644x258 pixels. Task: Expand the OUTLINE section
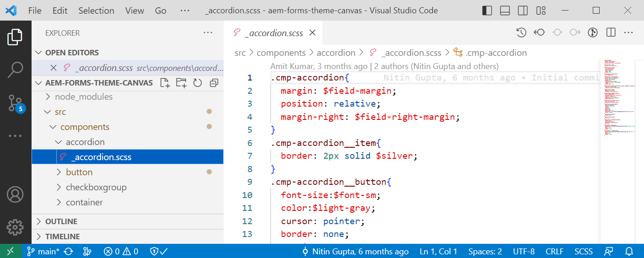tap(61, 221)
